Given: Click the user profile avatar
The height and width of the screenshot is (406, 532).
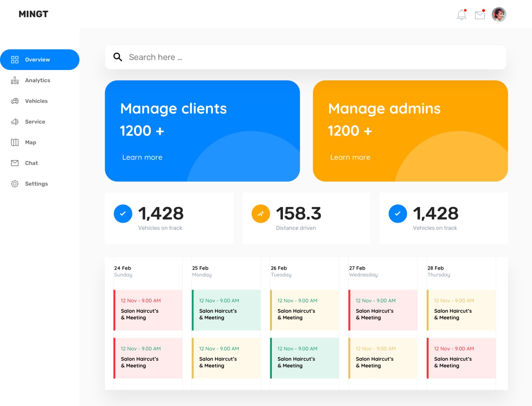Looking at the screenshot, I should click(499, 15).
